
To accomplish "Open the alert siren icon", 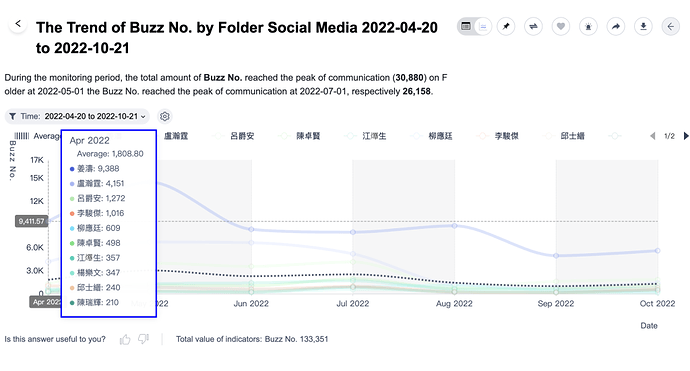I will 588,27.
